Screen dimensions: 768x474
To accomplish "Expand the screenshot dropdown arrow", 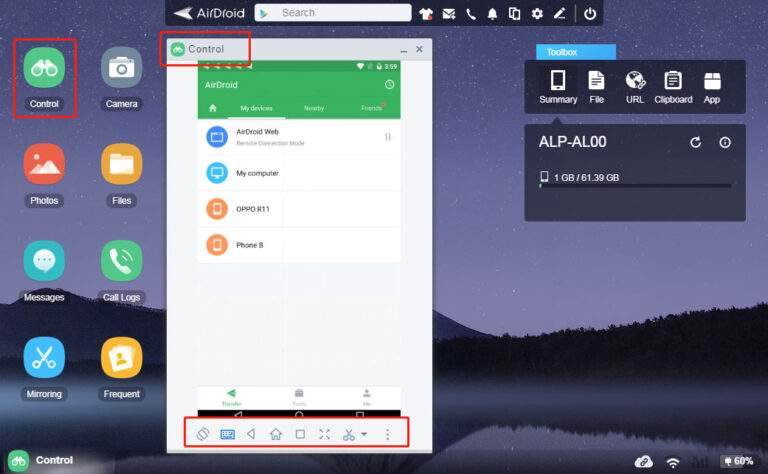I will click(364, 434).
